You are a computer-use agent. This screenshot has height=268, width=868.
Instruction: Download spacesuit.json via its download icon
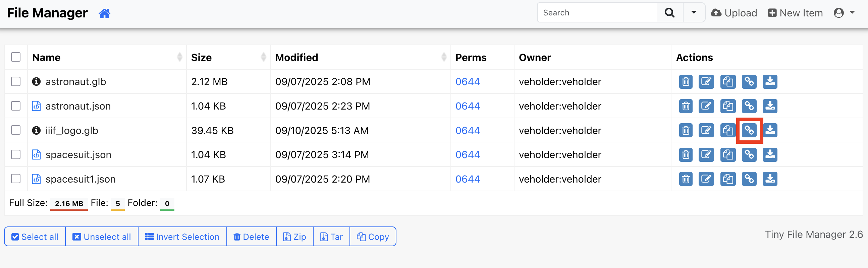(770, 154)
